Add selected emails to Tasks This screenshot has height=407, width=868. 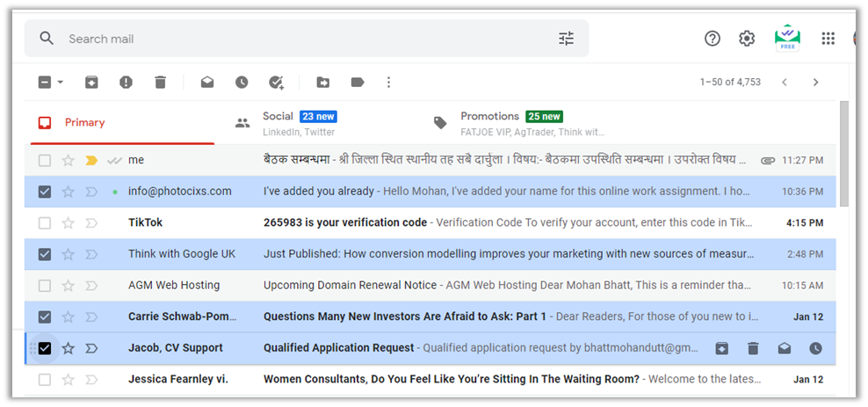(x=276, y=83)
